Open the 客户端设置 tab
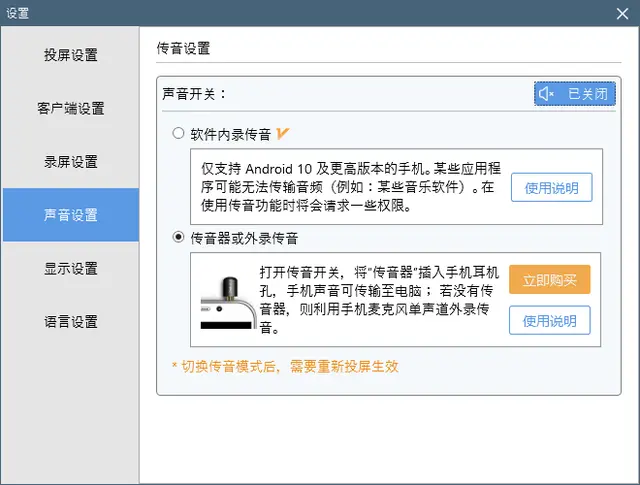The height and width of the screenshot is (485, 640). click(71, 109)
